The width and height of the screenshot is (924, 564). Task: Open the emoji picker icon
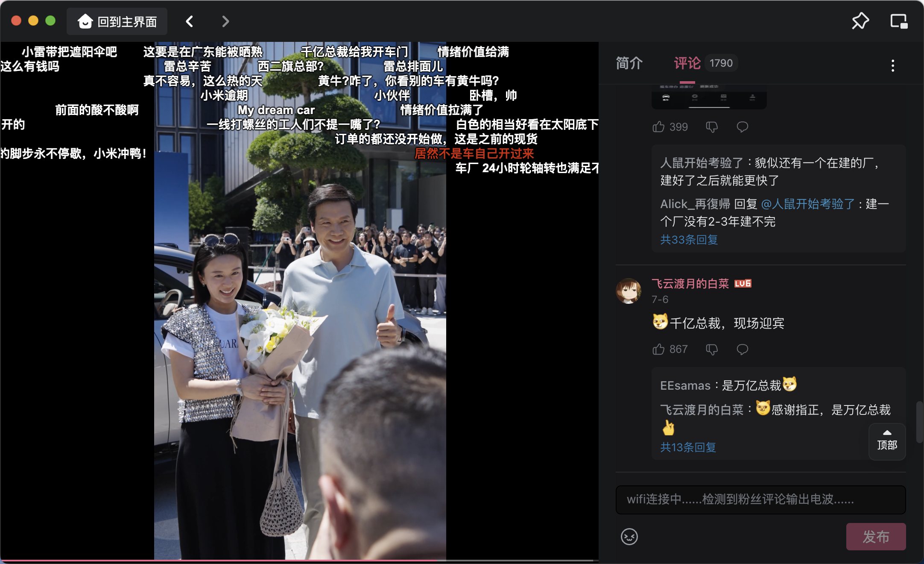coord(629,537)
